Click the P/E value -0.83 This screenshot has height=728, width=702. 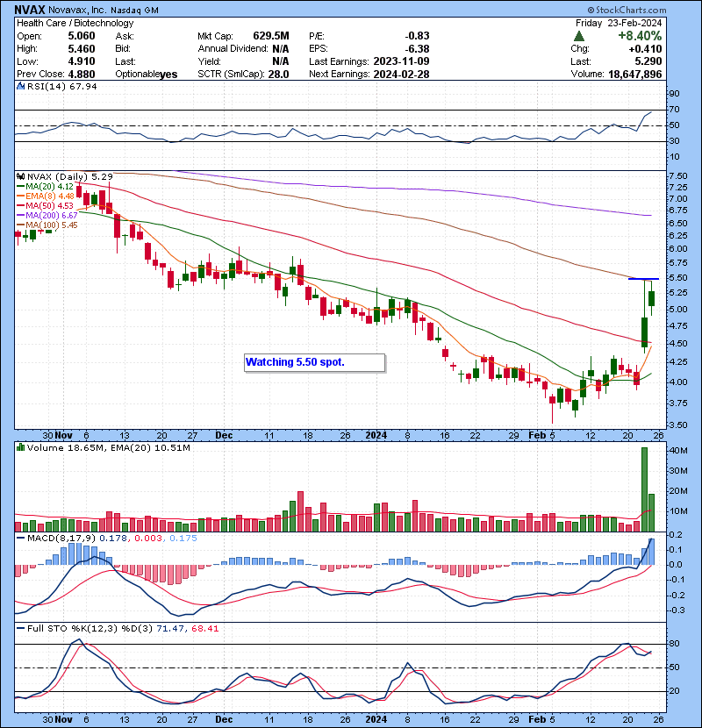coord(417,36)
